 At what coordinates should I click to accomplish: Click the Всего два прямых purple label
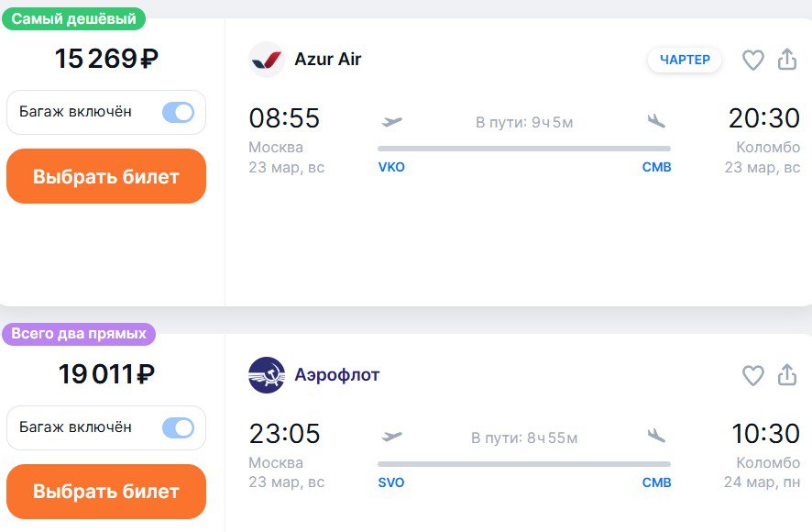pos(79,334)
